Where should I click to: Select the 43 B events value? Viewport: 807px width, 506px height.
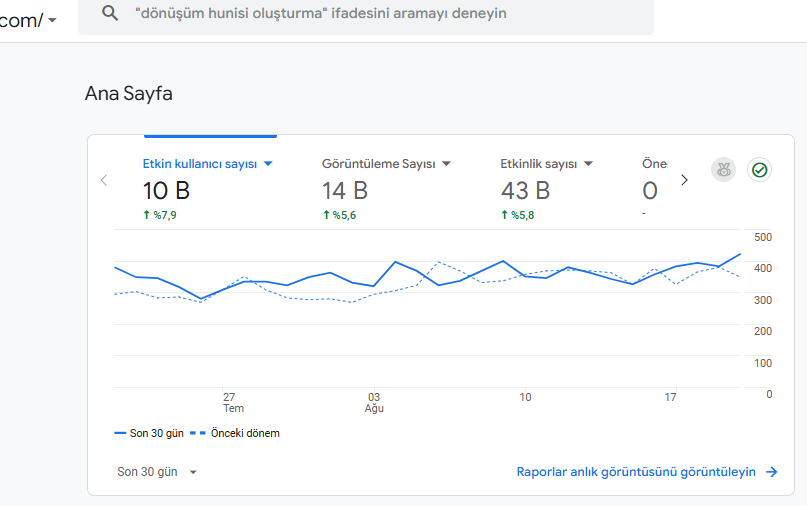point(525,190)
